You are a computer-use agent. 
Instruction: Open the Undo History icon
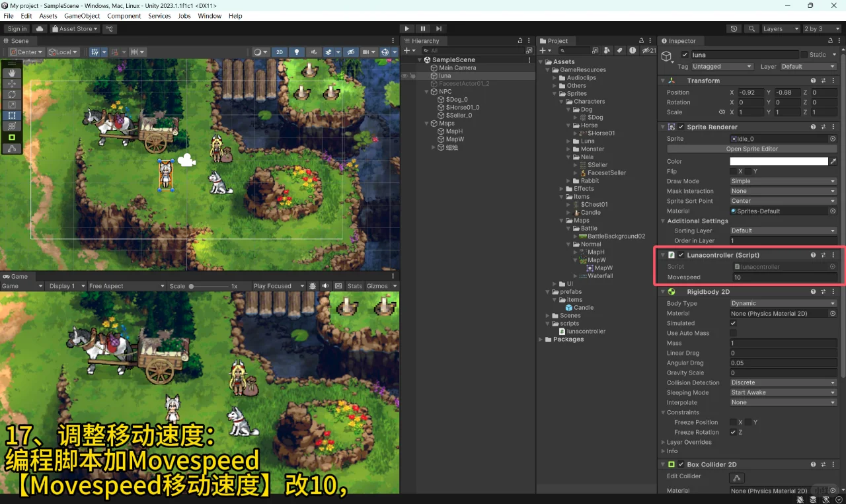point(734,29)
